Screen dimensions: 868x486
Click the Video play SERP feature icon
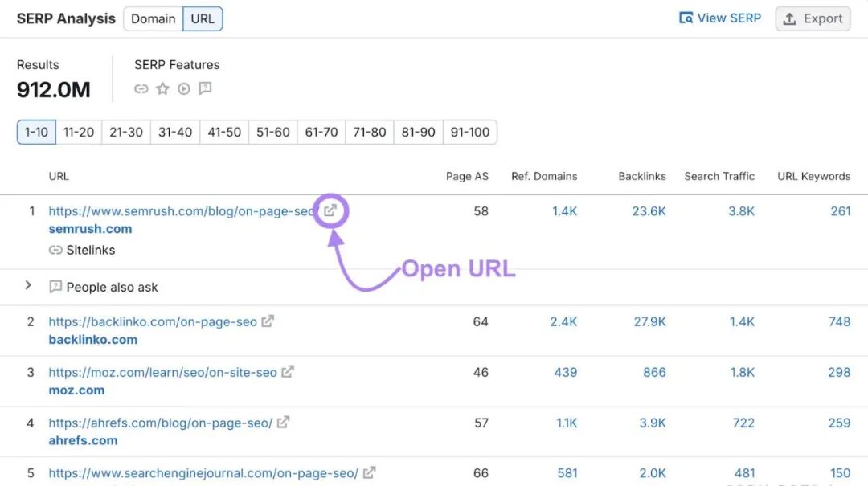tap(184, 88)
